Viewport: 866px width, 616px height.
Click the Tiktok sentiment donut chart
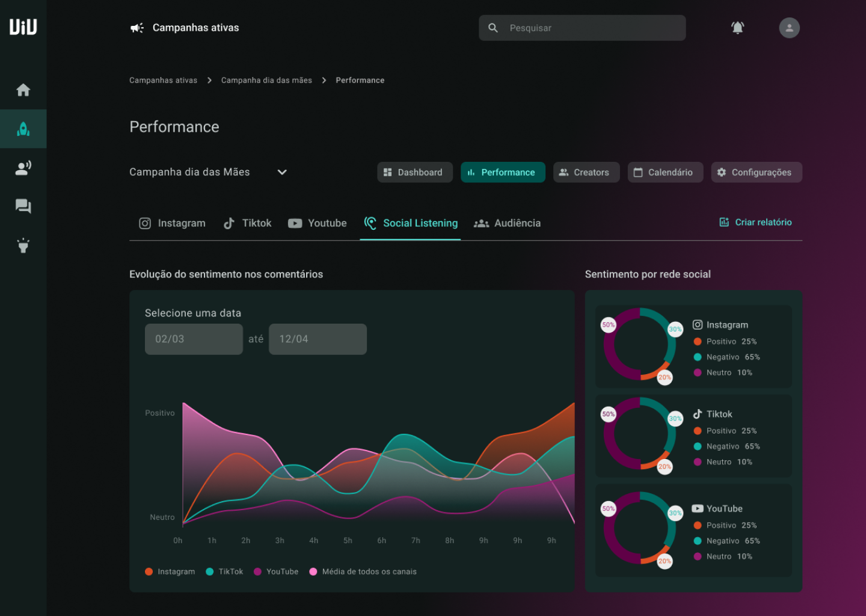(x=640, y=433)
